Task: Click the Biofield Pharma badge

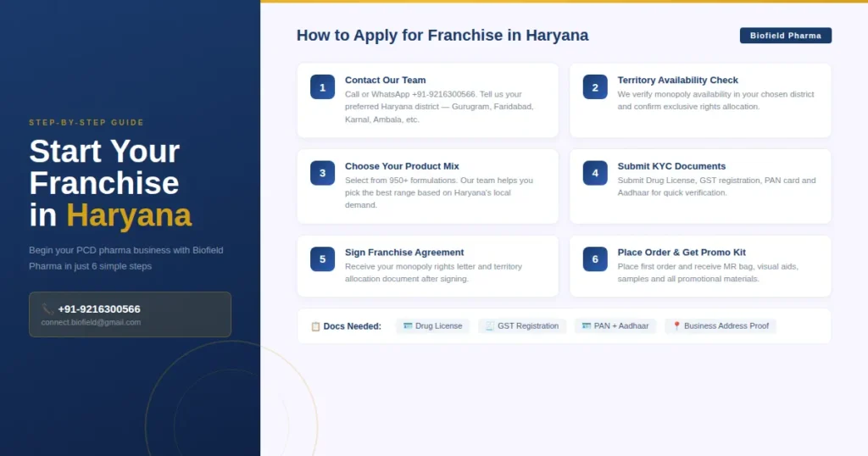Action: click(x=786, y=36)
